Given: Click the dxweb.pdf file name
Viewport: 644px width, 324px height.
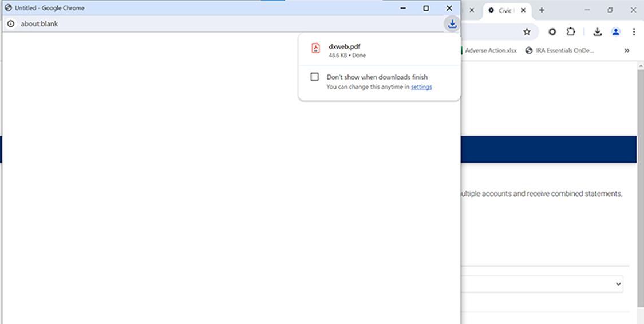Looking at the screenshot, I should click(x=345, y=46).
